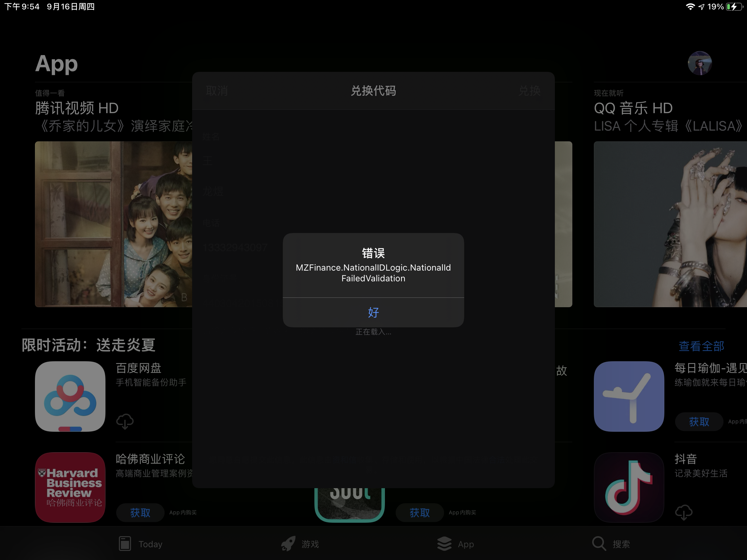This screenshot has width=747, height=560.
Task: Open the 抖音 TikTok app icon
Action: coord(629,487)
